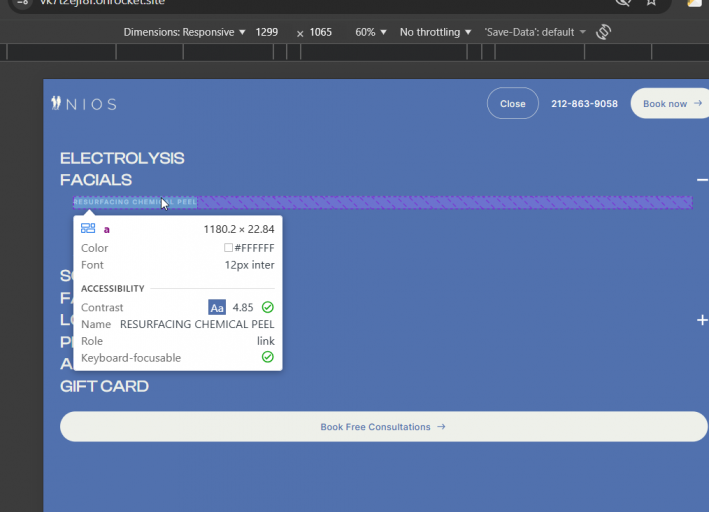Image resolution: width=709 pixels, height=512 pixels.
Task: Click the Close menu button
Action: click(513, 104)
